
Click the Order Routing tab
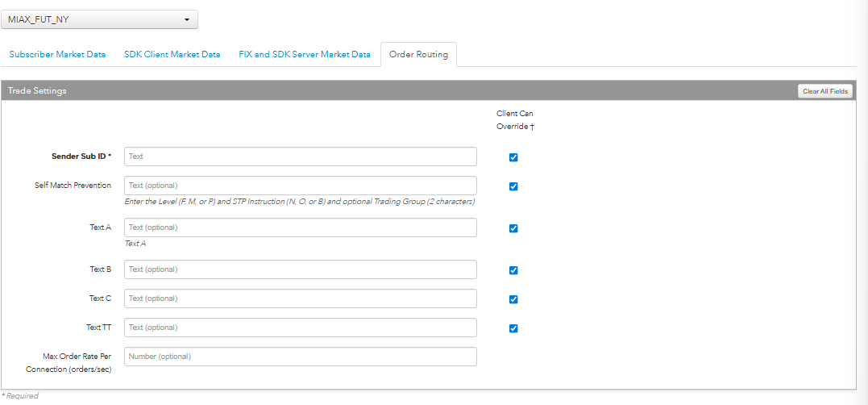click(418, 55)
